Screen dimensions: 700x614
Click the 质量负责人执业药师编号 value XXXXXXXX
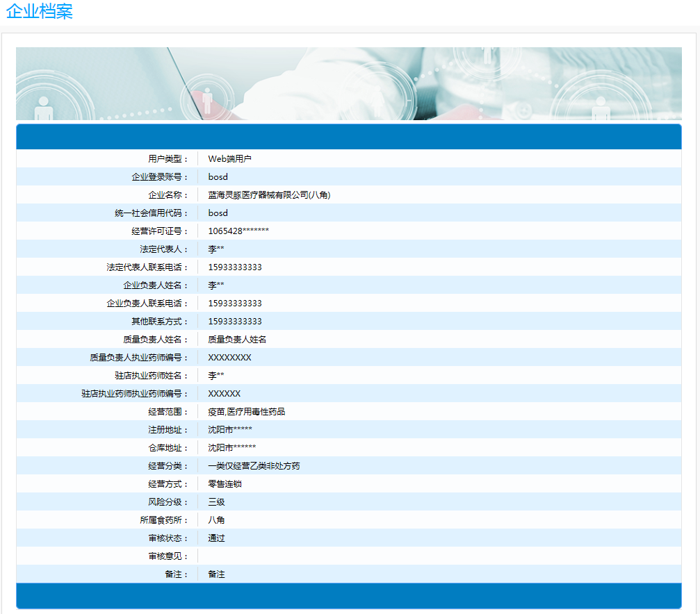coord(229,358)
